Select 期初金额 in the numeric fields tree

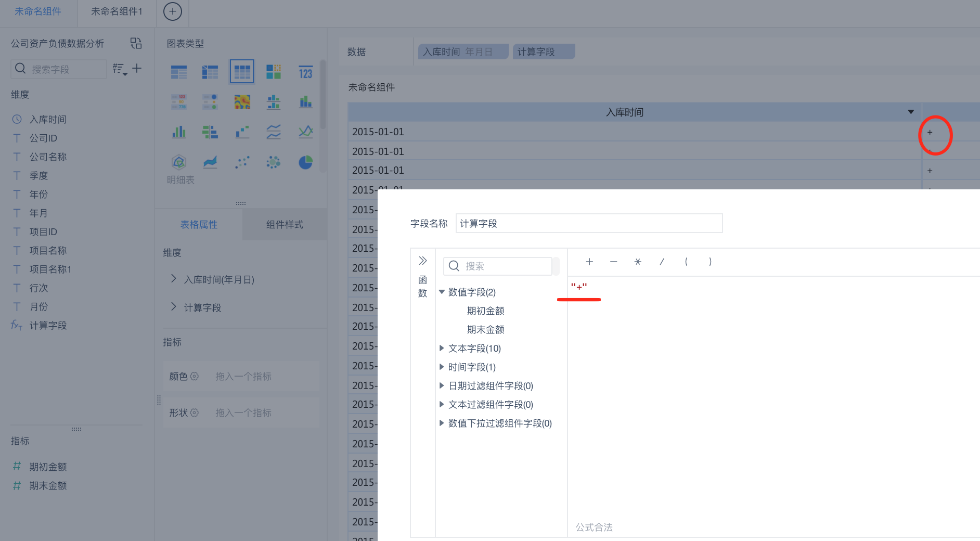(485, 311)
